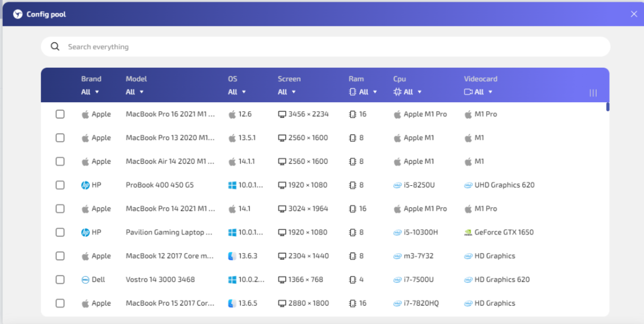Click the search magnifier icon
Screen dimensions: 644x324
coord(55,47)
